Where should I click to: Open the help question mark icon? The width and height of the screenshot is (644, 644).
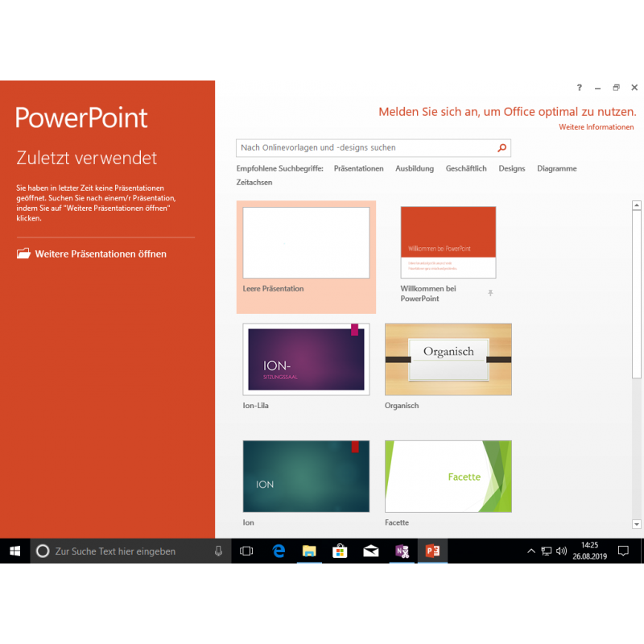pyautogui.click(x=579, y=88)
